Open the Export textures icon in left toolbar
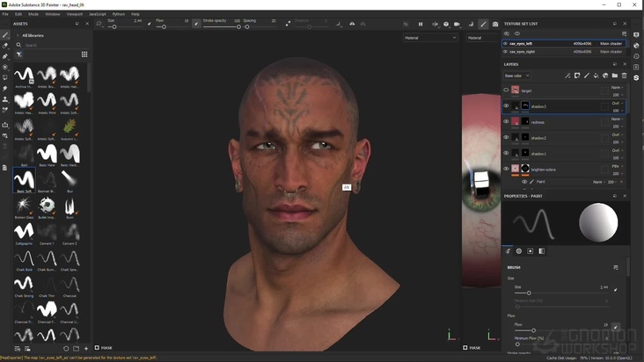644x362 pixels. [5, 125]
